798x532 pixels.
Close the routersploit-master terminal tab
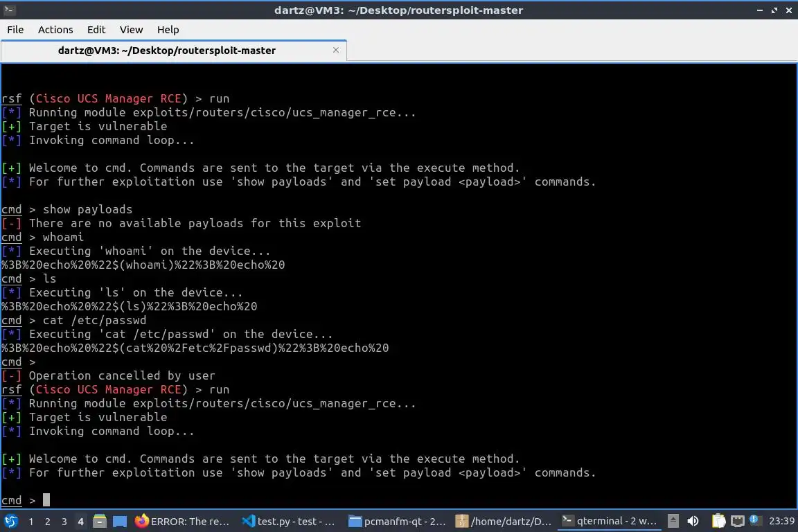point(336,50)
